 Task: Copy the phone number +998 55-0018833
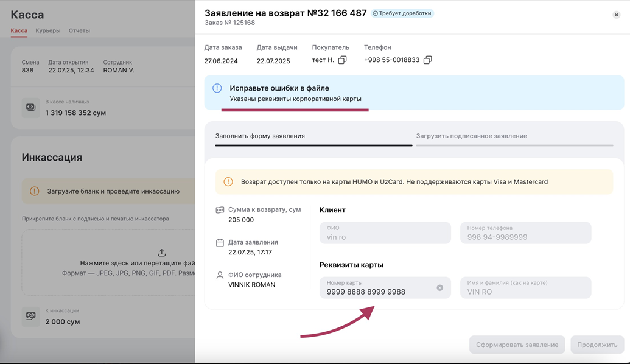[x=427, y=60]
